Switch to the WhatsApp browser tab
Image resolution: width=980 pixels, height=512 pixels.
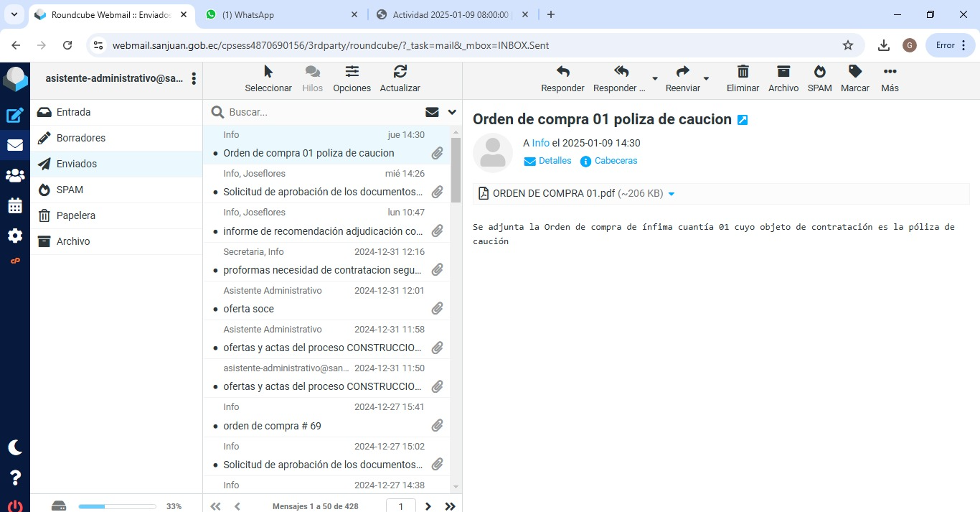point(280,14)
